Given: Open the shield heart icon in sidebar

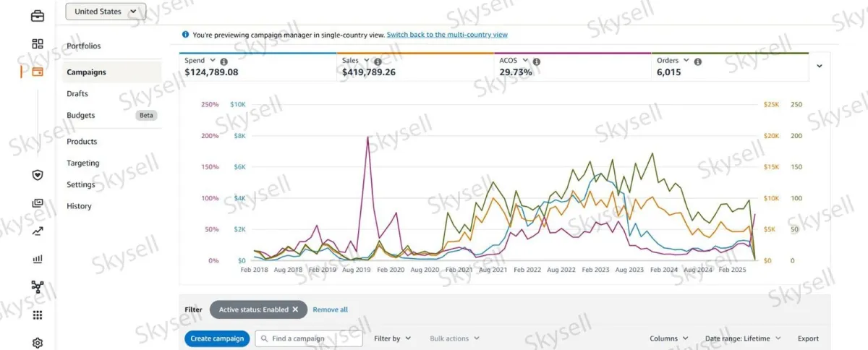Looking at the screenshot, I should (38, 175).
